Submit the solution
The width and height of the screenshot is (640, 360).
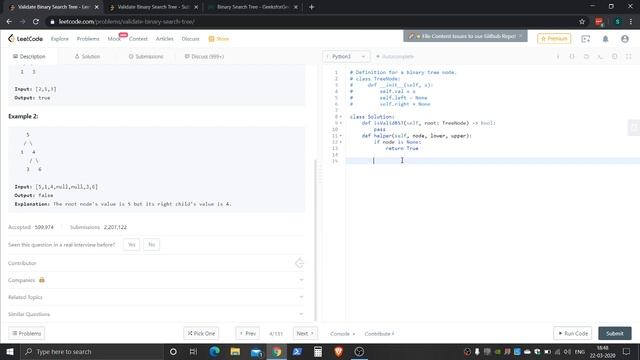(x=615, y=333)
